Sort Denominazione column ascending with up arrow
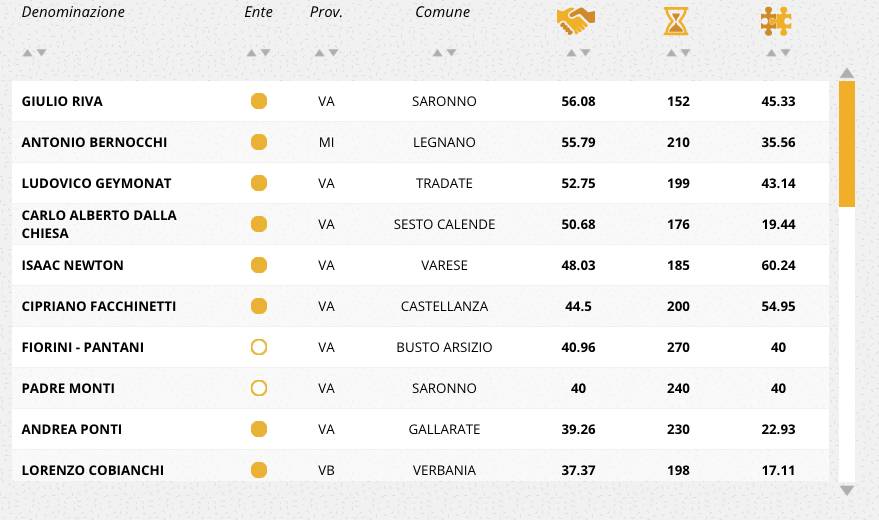 pos(27,53)
